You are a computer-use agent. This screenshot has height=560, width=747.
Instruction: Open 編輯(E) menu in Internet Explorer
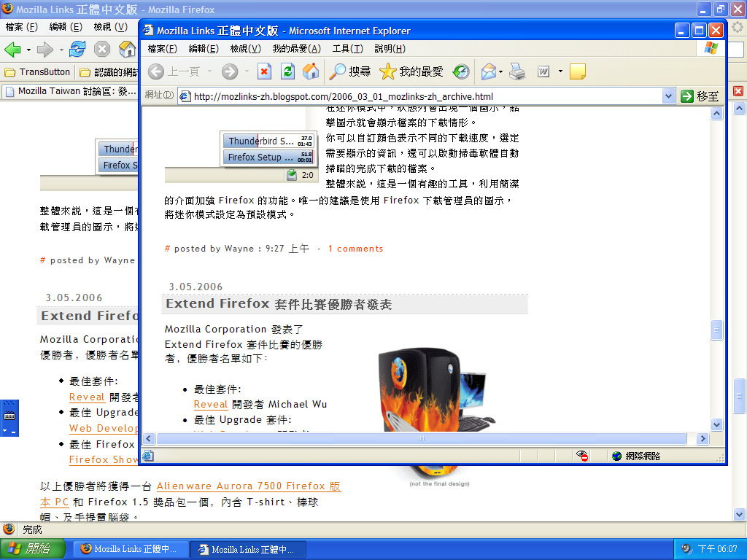204,49
